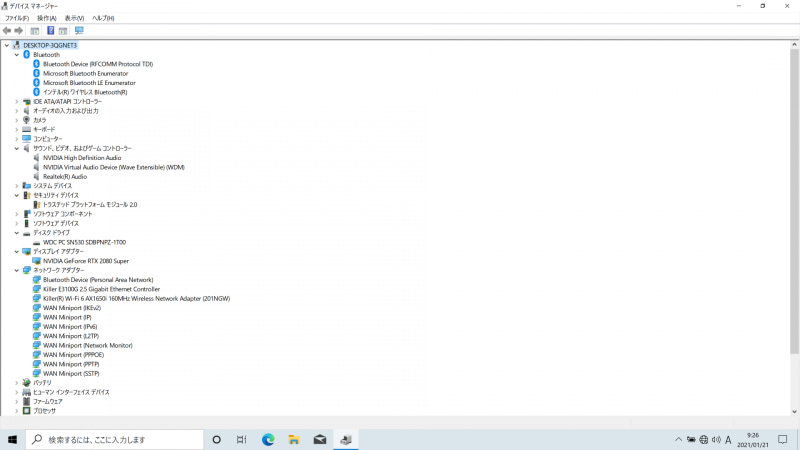Click the keyboard icon beside キーボード

[x=27, y=130]
